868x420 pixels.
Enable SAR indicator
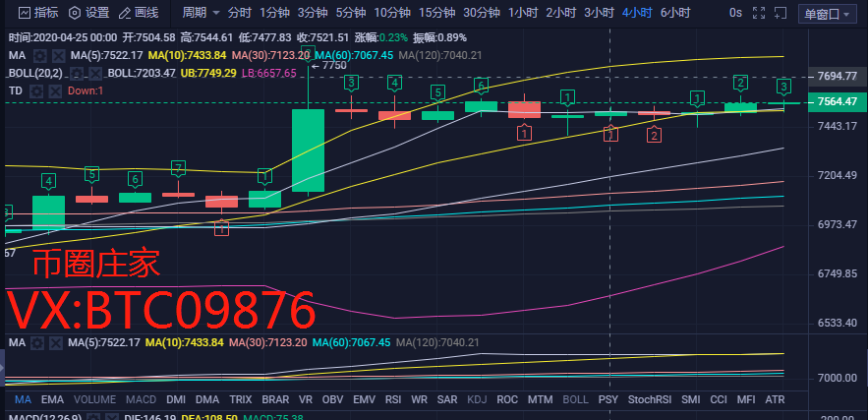pos(446,399)
